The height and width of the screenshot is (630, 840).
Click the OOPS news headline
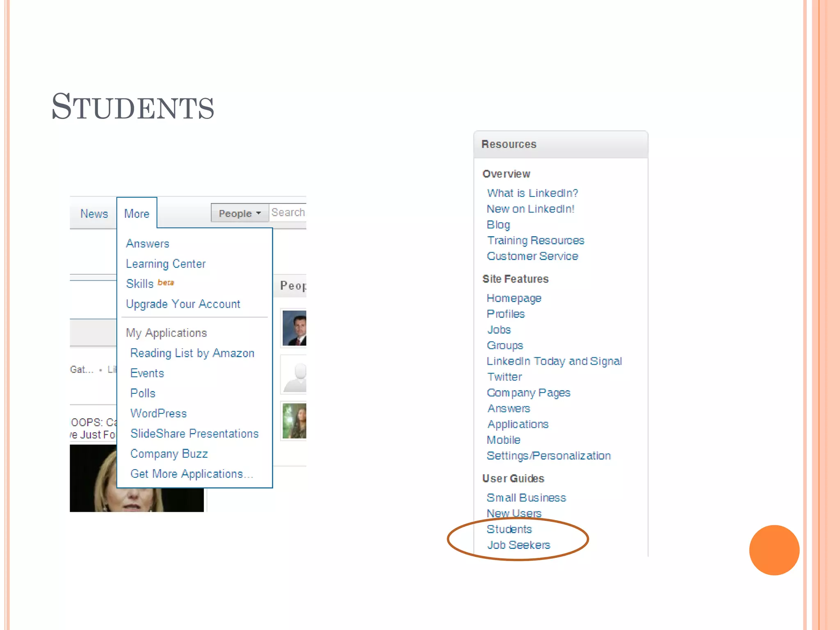pos(94,428)
